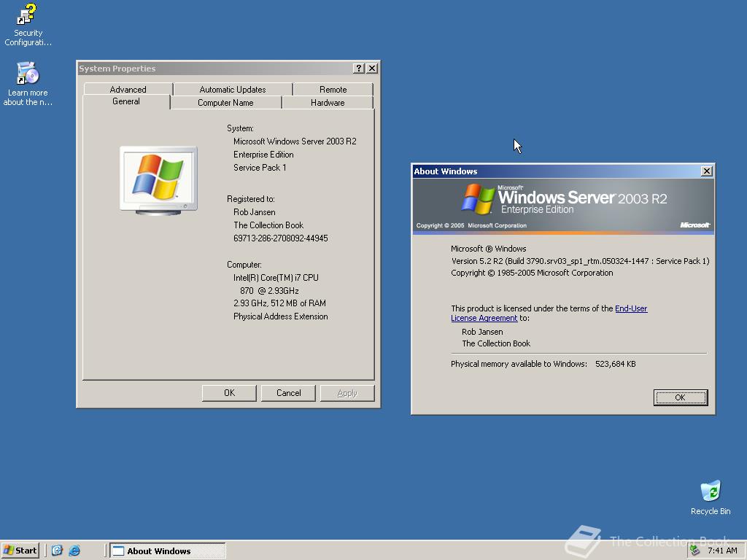This screenshot has width=747, height=560.
Task: Click the Physical Address Extension text
Action: pos(281,316)
